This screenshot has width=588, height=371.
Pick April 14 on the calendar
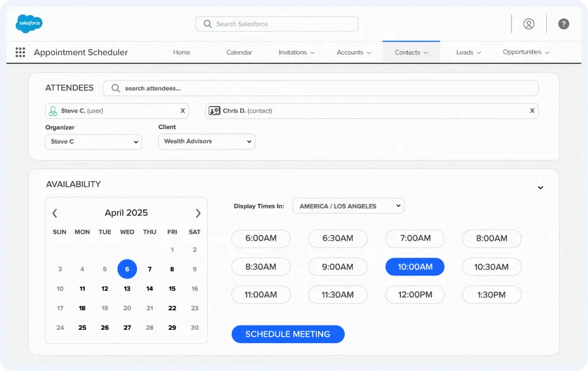(150, 288)
